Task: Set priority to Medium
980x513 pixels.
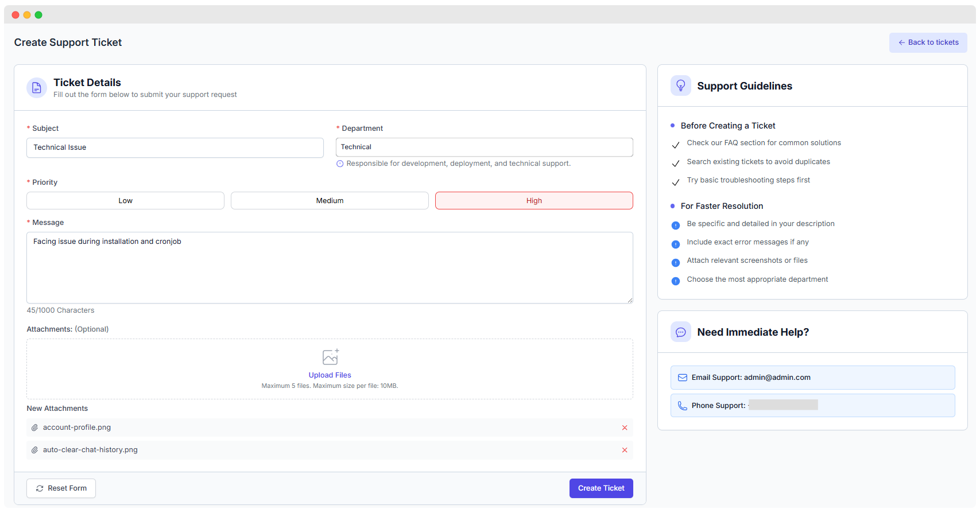Action: click(x=330, y=201)
